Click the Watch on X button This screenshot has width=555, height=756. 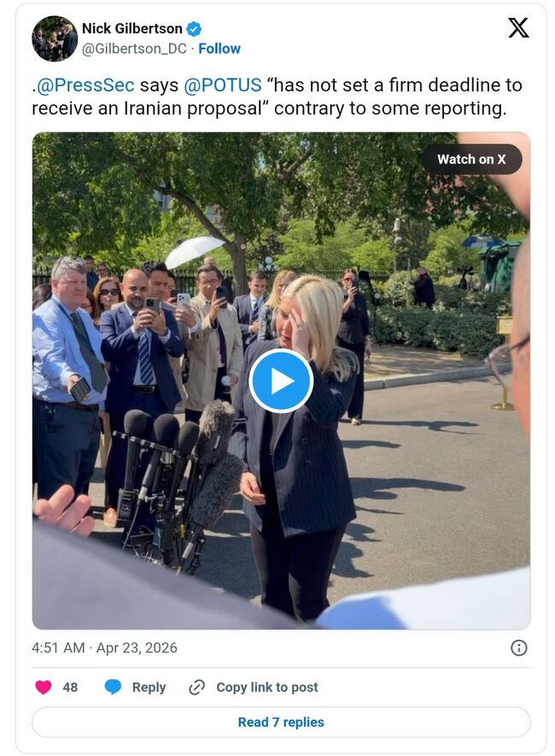[x=471, y=159]
